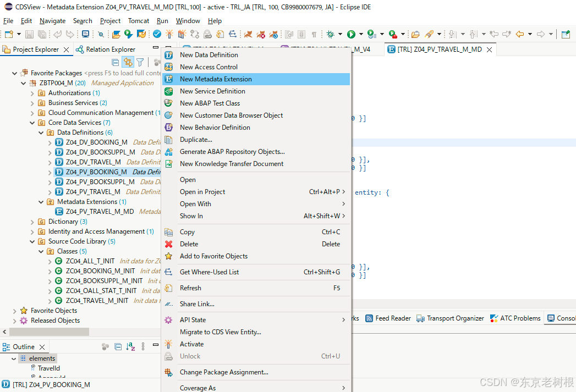This screenshot has width=576, height=392.
Task: Expand the Authorizations folder
Action: [32, 93]
